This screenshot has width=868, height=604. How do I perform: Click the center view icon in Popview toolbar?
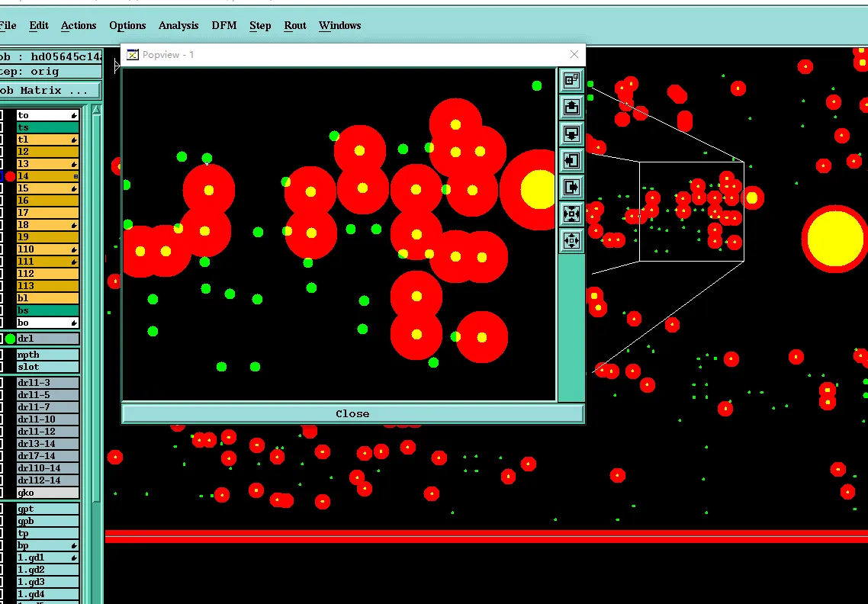tap(571, 241)
